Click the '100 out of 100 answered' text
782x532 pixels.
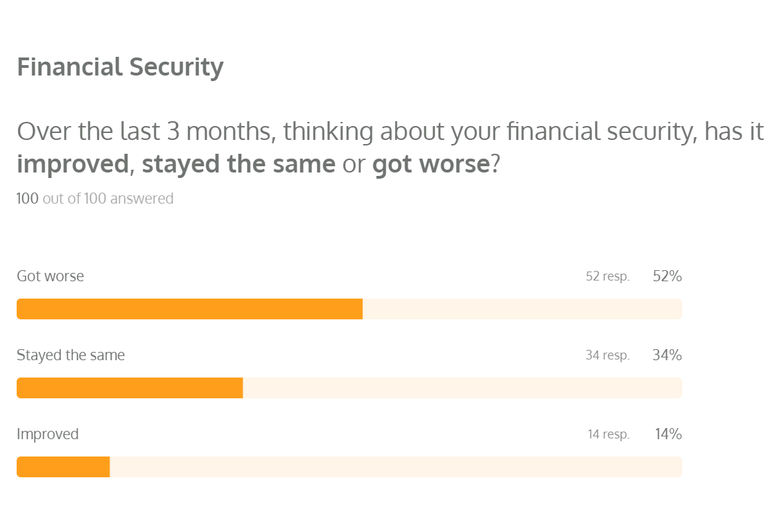click(x=95, y=199)
